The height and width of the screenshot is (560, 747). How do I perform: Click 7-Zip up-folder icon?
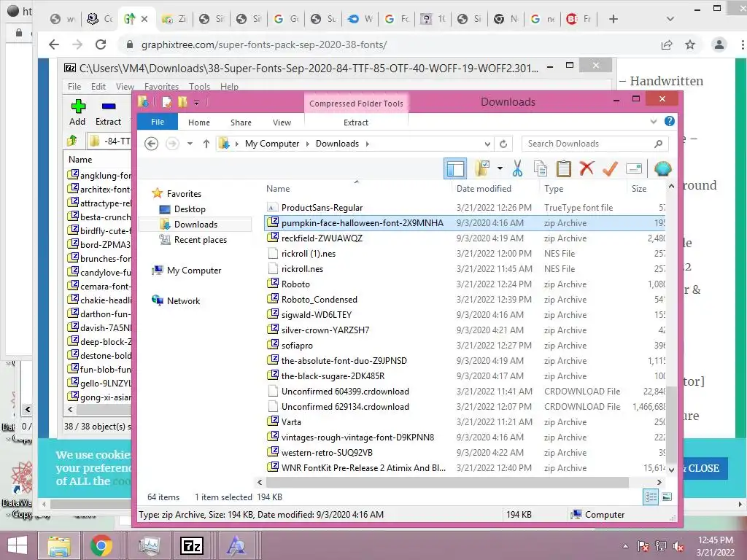[x=72, y=141]
